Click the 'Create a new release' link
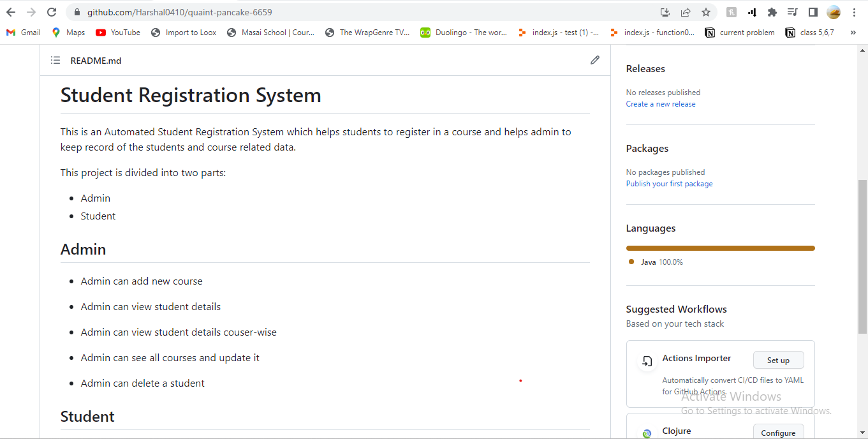Viewport: 868px width, 439px height. (x=661, y=104)
